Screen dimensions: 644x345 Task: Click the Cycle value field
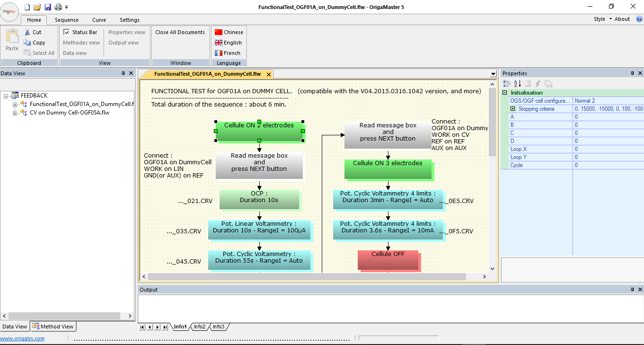point(609,165)
